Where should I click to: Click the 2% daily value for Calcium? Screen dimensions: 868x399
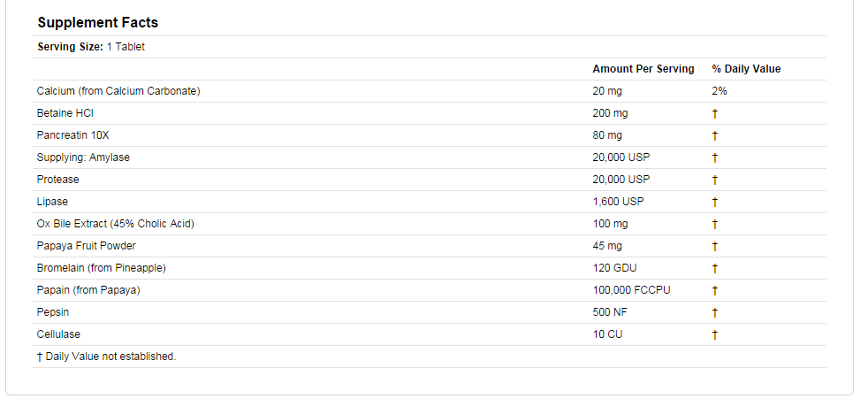pos(719,91)
